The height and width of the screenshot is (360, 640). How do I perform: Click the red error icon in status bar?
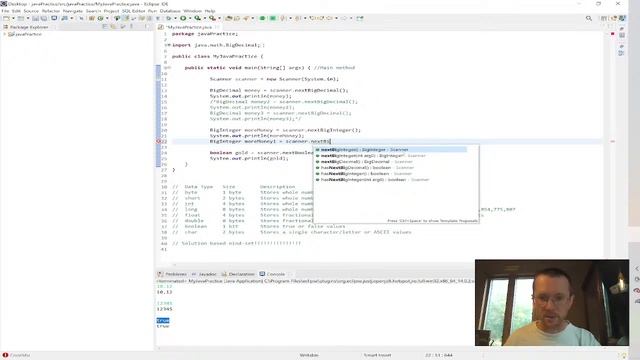tap(5, 355)
